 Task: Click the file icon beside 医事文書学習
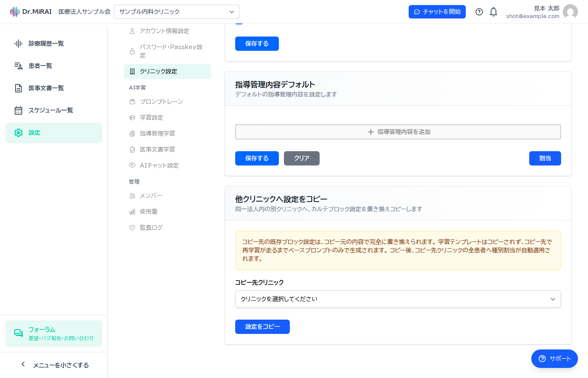point(132,150)
